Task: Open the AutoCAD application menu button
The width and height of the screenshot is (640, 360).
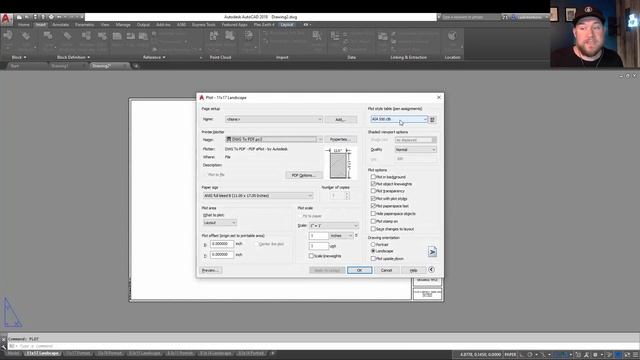Action: click(6, 19)
